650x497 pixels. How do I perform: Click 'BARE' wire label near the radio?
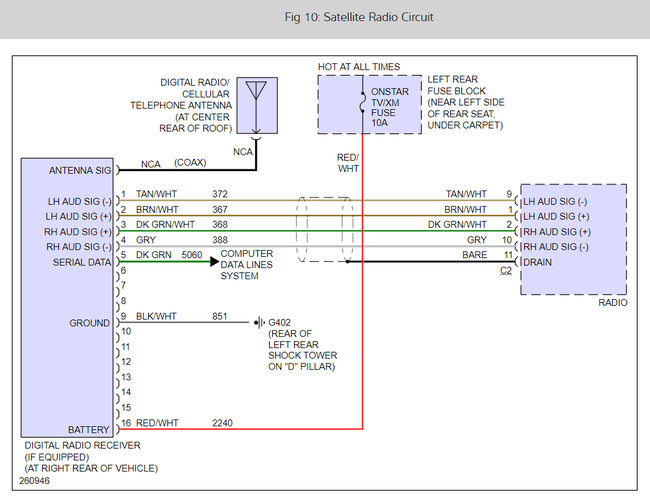475,255
